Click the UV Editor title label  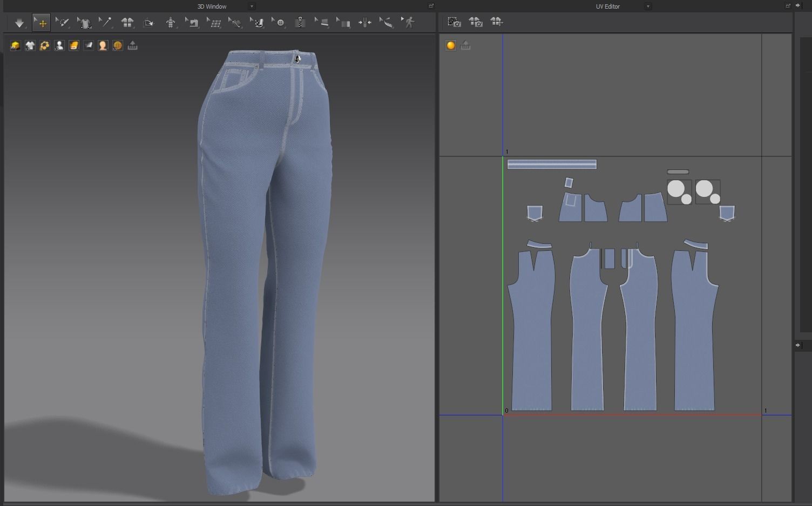608,6
